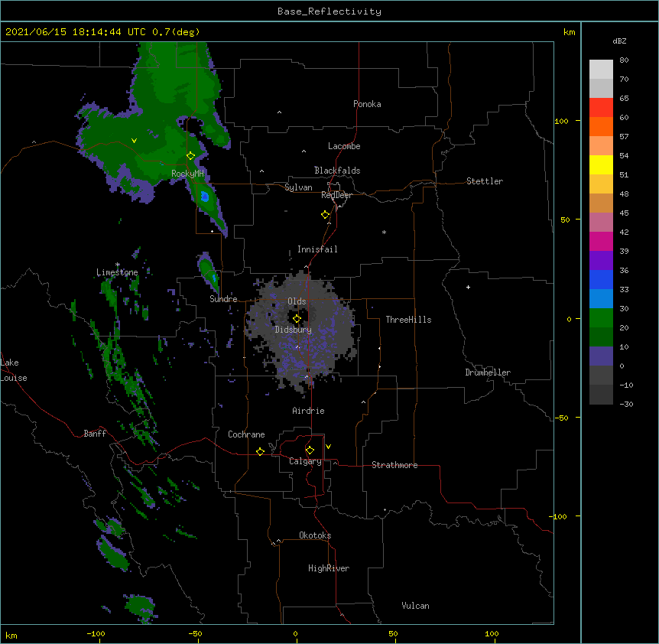Select the red 65 dBZ legend swatch
The image size is (659, 644).
click(x=601, y=107)
